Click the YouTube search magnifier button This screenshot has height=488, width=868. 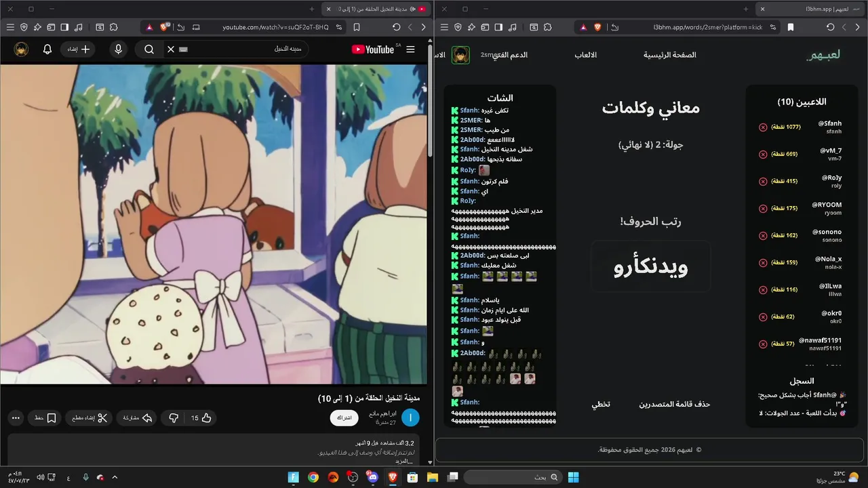[149, 49]
